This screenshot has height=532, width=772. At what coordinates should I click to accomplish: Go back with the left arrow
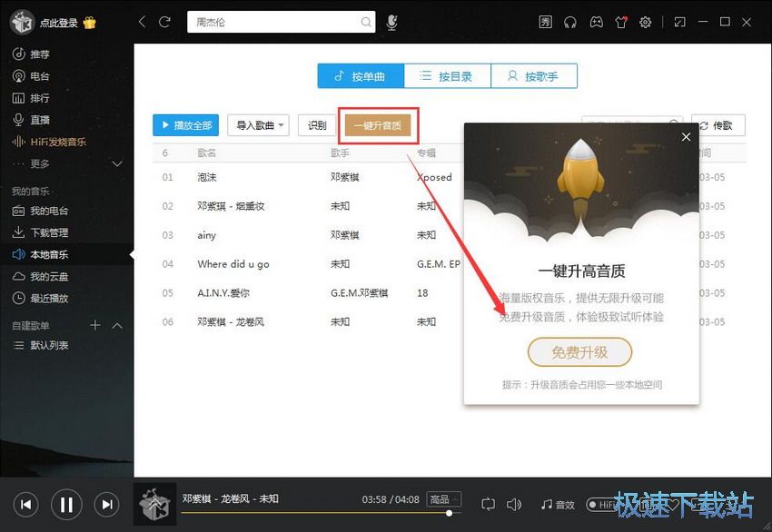click(x=143, y=22)
